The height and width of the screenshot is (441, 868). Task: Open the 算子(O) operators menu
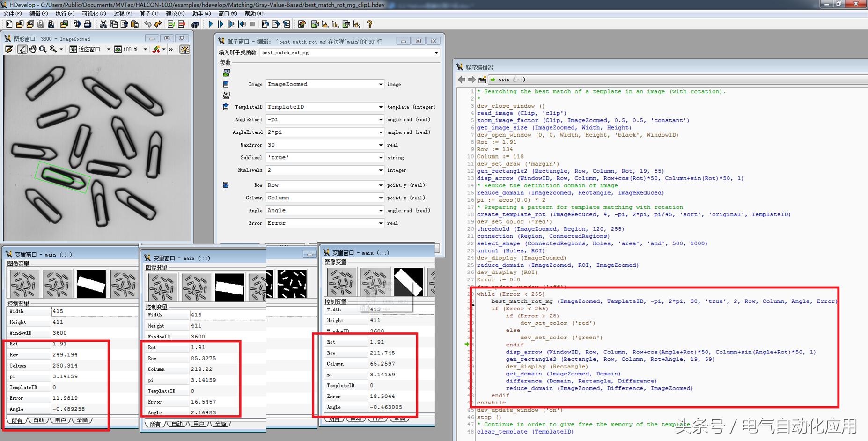149,14
